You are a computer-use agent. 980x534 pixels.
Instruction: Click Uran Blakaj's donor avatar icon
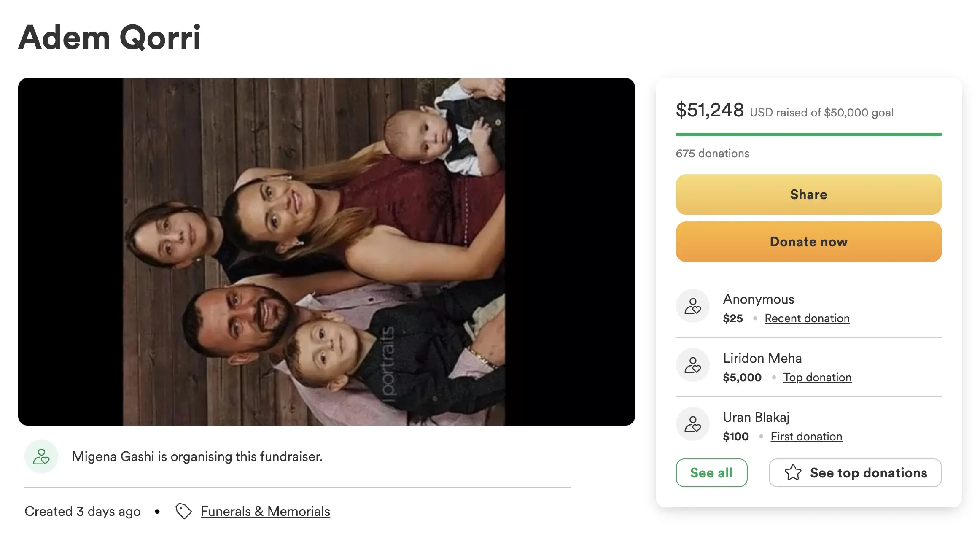pos(692,424)
